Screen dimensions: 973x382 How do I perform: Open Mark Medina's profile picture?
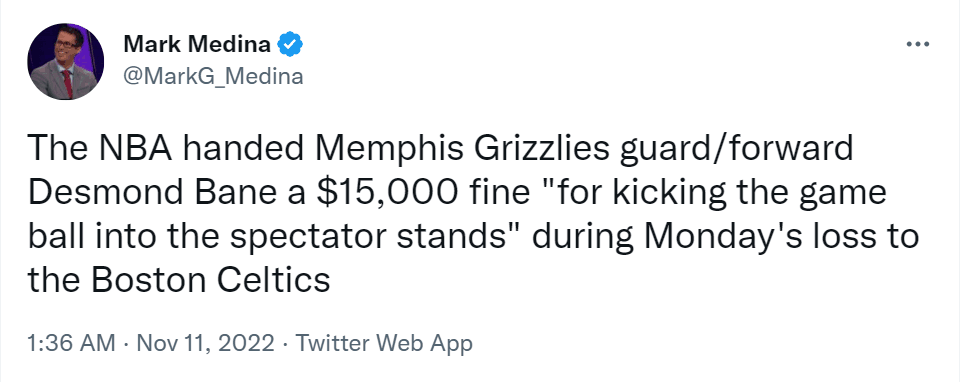[65, 61]
